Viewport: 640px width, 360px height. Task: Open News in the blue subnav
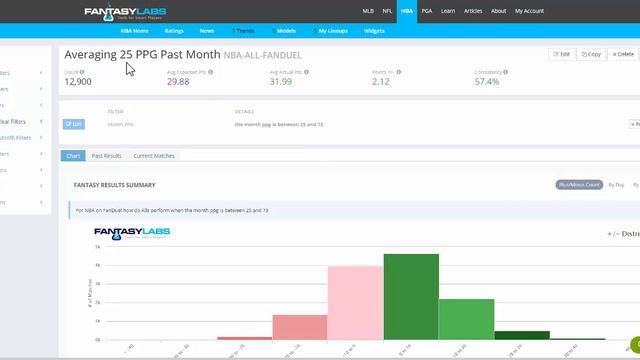click(x=207, y=31)
